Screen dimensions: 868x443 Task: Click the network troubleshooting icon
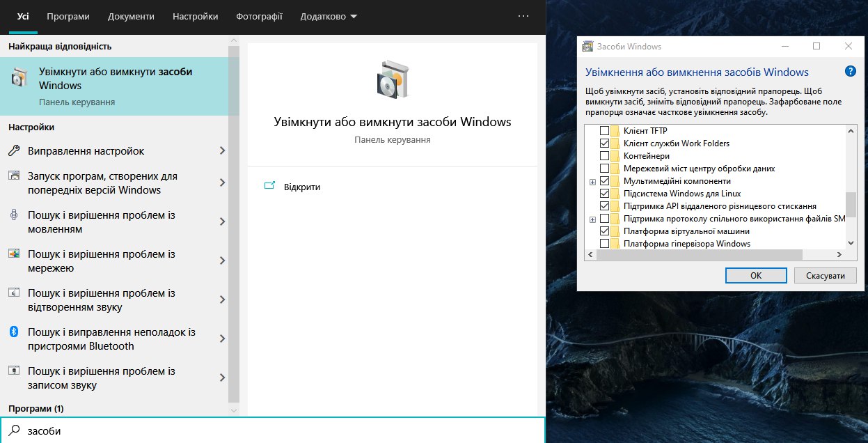click(13, 254)
